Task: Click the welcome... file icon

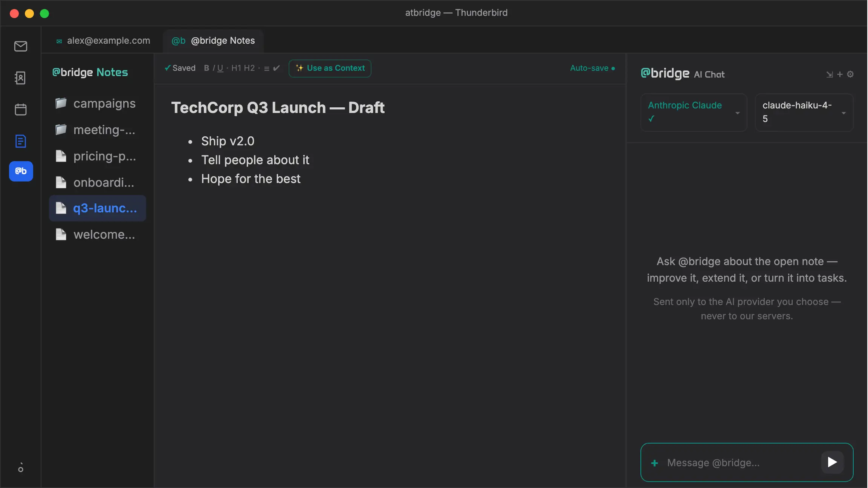Action: coord(61,234)
